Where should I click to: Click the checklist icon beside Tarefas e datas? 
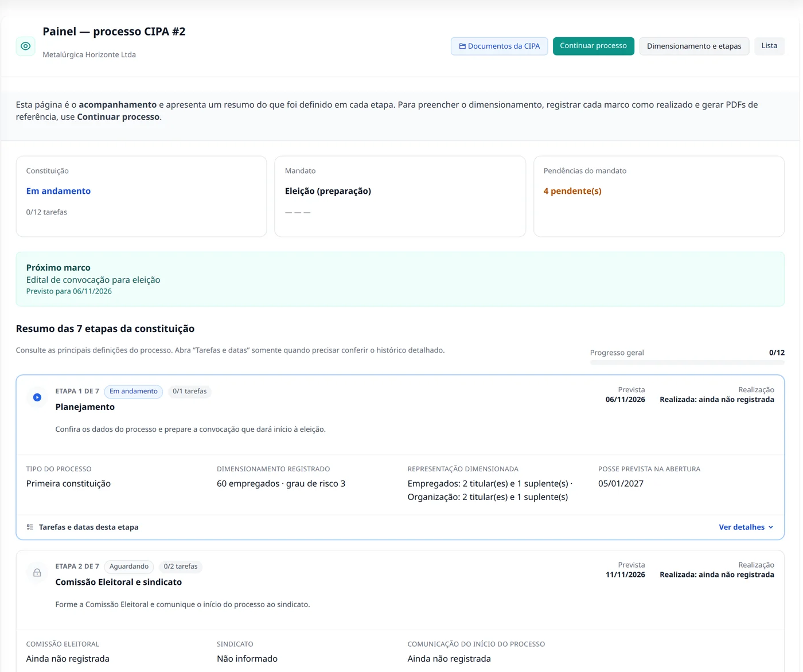tap(30, 527)
